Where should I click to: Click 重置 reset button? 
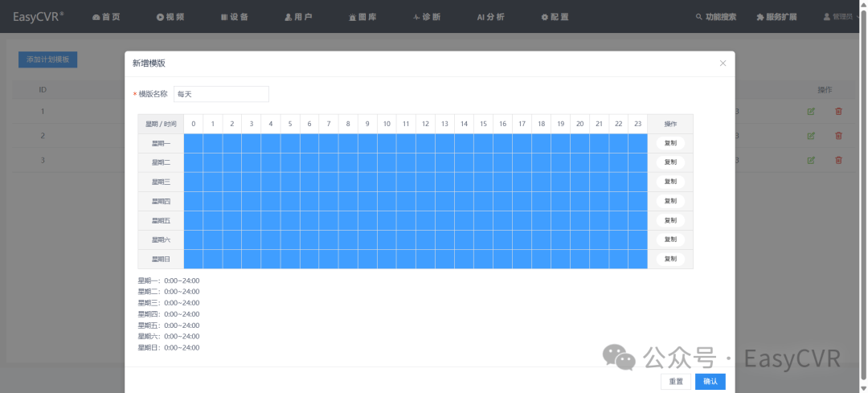point(676,382)
